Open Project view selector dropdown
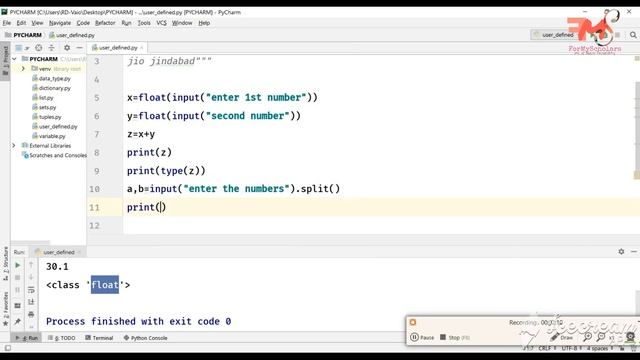 click(22, 48)
